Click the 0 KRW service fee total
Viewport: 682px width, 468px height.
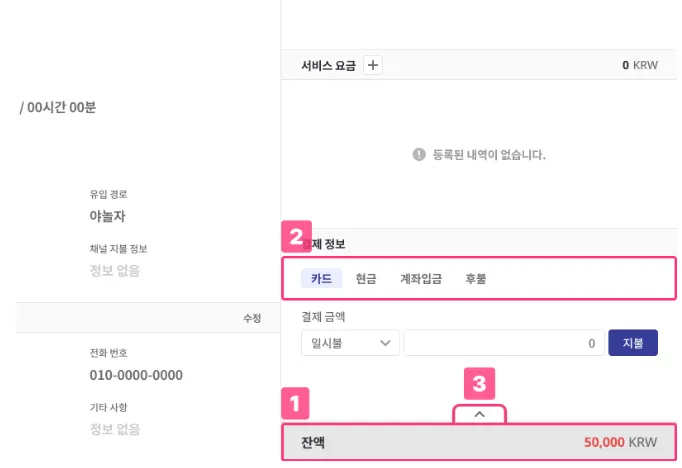[640, 65]
